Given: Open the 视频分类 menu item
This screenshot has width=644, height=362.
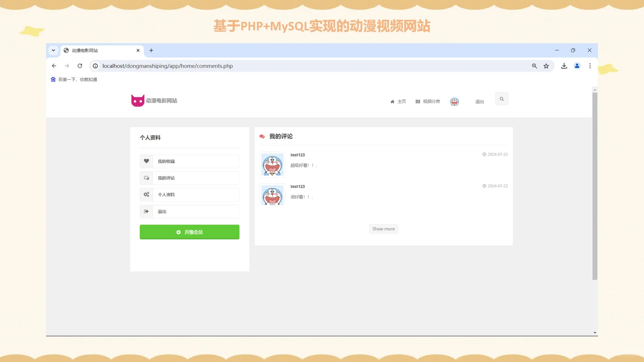Looking at the screenshot, I should click(431, 101).
